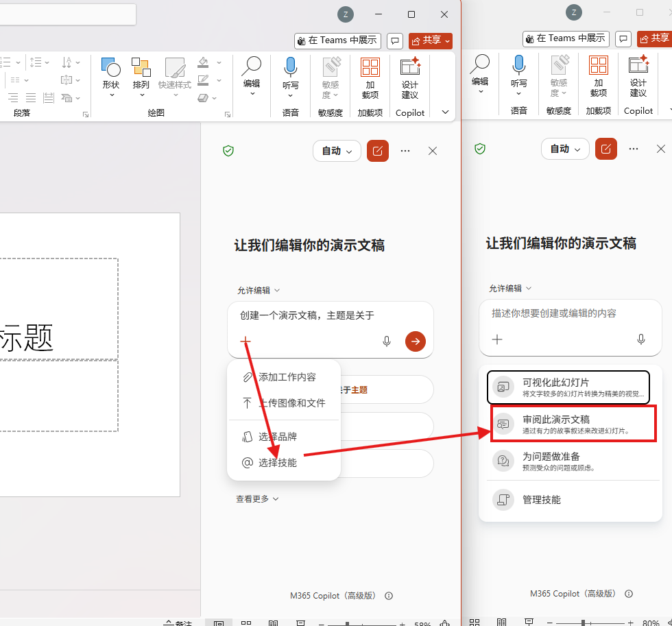The width and height of the screenshot is (672, 626).
Task: Click red new chat icon in skills-list window
Action: point(606,149)
